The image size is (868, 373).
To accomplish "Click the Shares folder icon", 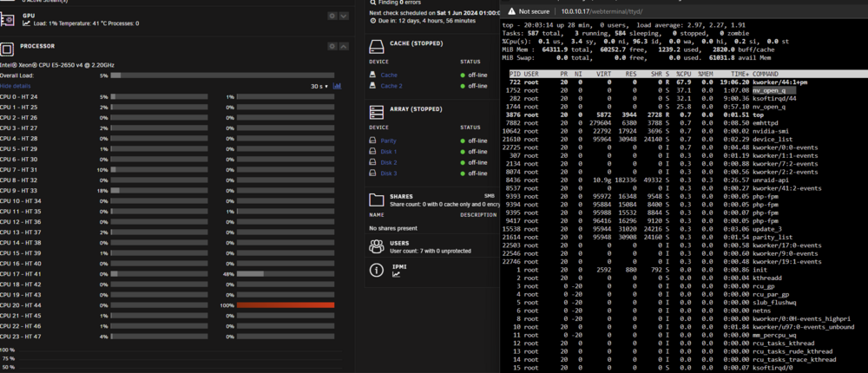I will [377, 200].
